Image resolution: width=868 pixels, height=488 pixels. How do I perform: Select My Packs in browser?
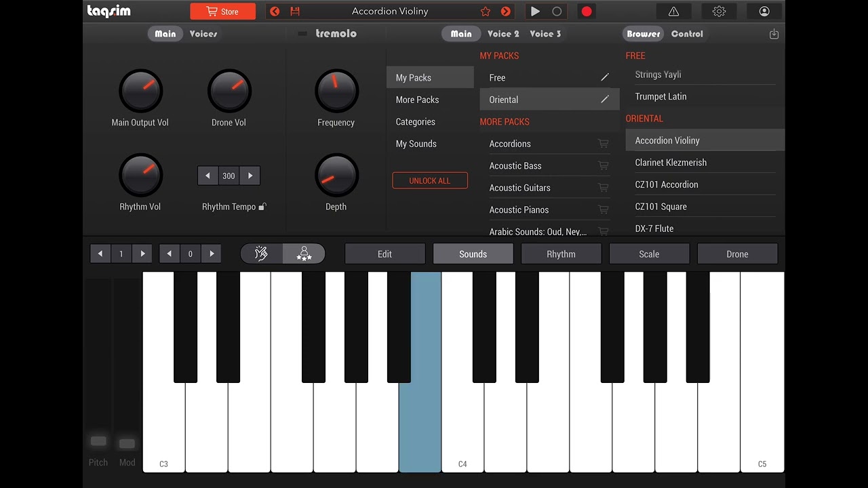click(430, 77)
